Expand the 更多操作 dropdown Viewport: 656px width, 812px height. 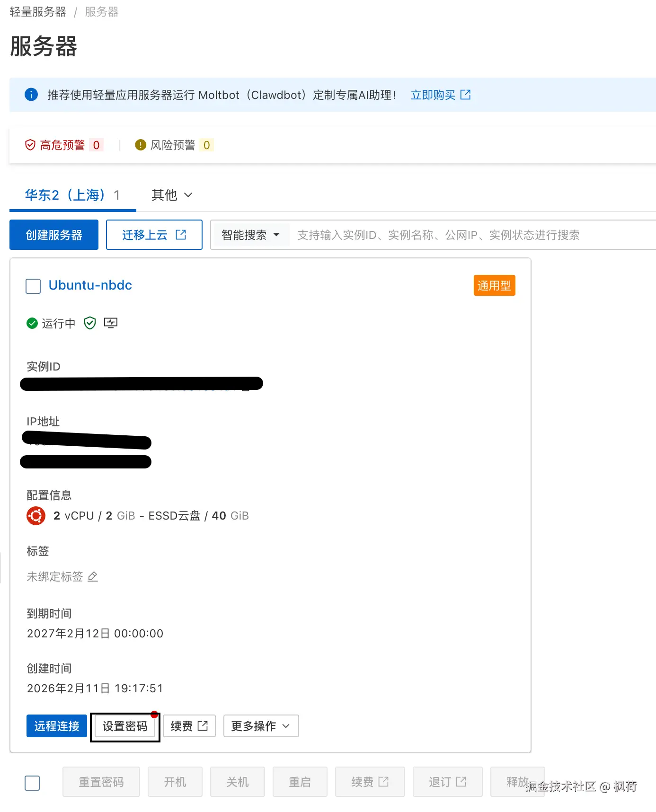[x=261, y=726]
